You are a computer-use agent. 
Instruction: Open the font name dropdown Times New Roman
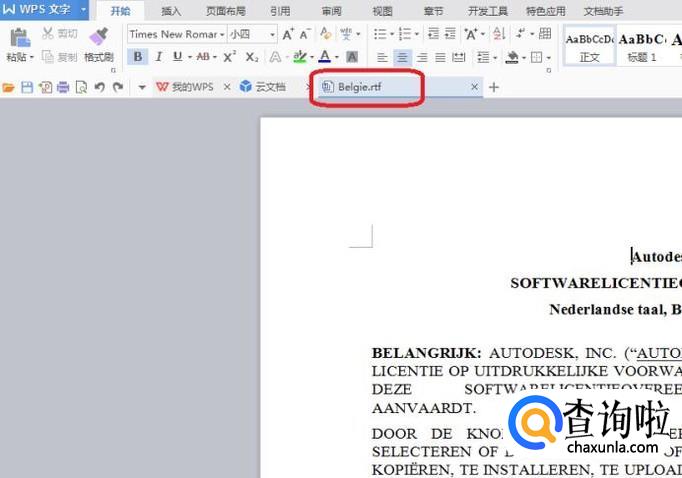[x=222, y=34]
